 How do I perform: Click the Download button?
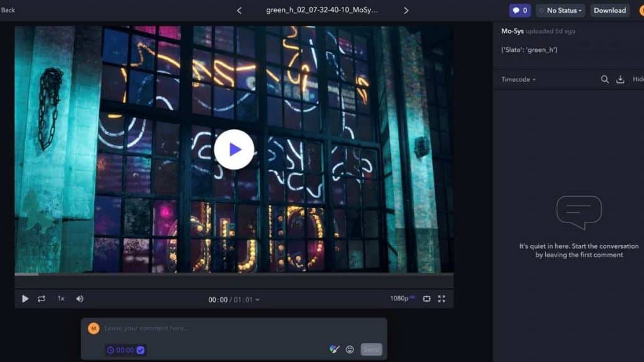[x=609, y=11]
